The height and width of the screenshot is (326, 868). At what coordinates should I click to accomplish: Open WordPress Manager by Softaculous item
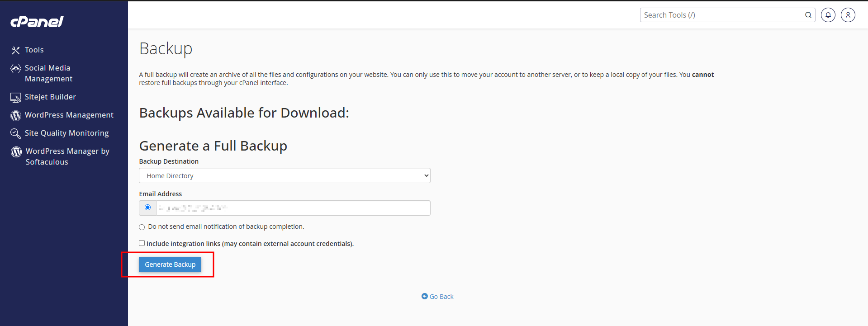coord(67,156)
